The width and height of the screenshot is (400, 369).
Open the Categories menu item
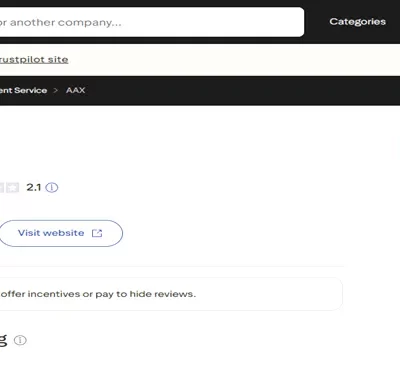point(358,22)
